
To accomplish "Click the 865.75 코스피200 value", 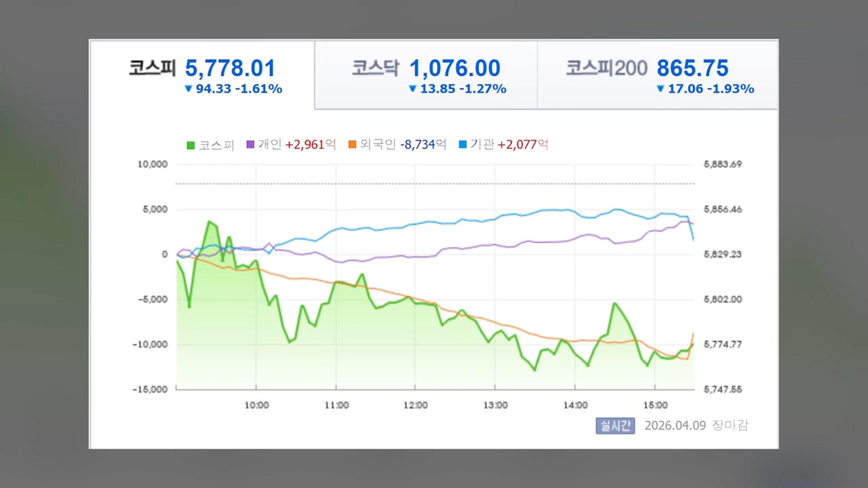I will click(x=693, y=69).
